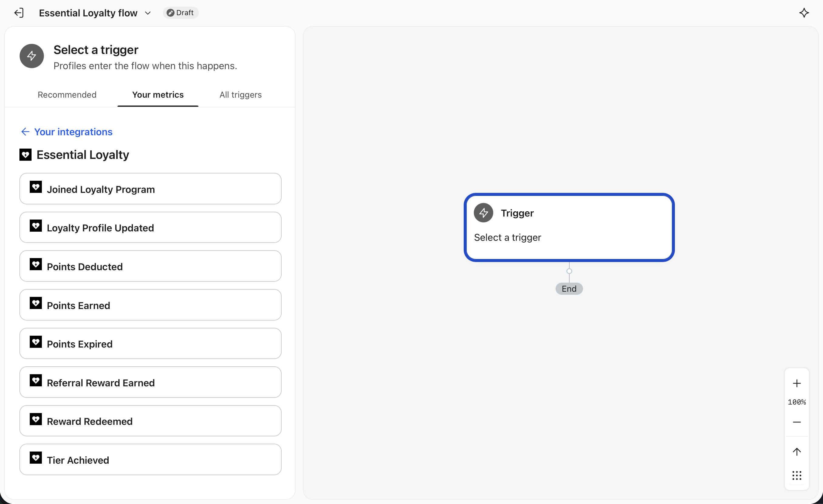Open the AI sparkle assistant icon
The height and width of the screenshot is (504, 823).
pyautogui.click(x=804, y=13)
